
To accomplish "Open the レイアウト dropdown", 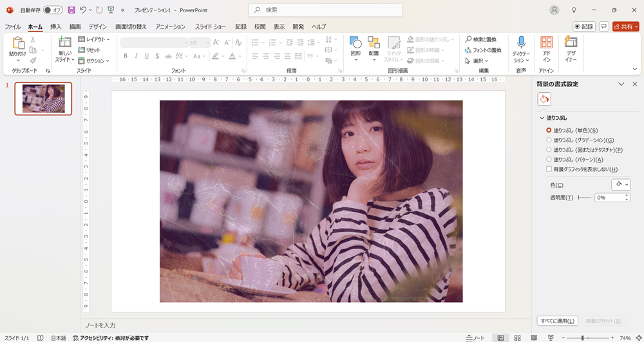I will [94, 39].
